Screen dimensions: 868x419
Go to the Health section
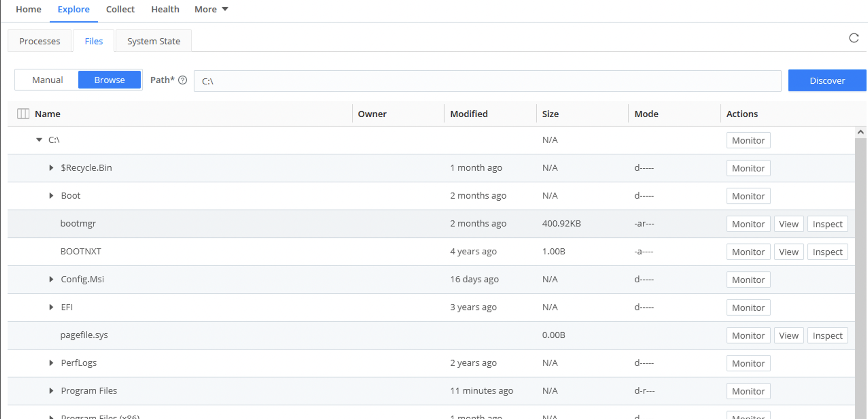165,9
